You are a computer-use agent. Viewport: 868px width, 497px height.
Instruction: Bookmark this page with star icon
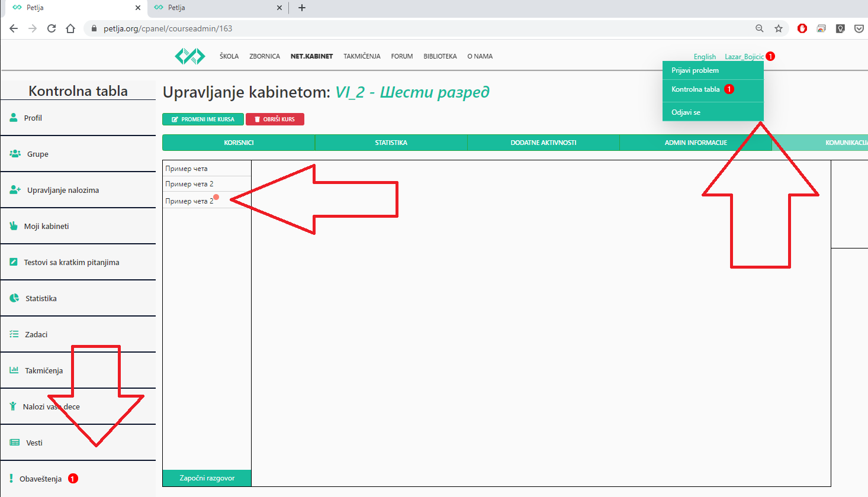(778, 28)
